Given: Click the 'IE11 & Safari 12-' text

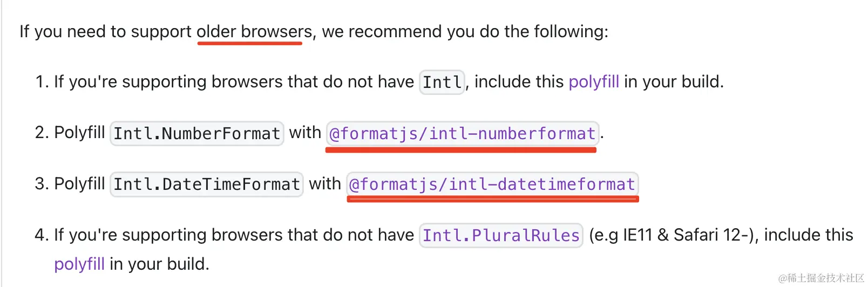Looking at the screenshot, I should pos(681,235).
